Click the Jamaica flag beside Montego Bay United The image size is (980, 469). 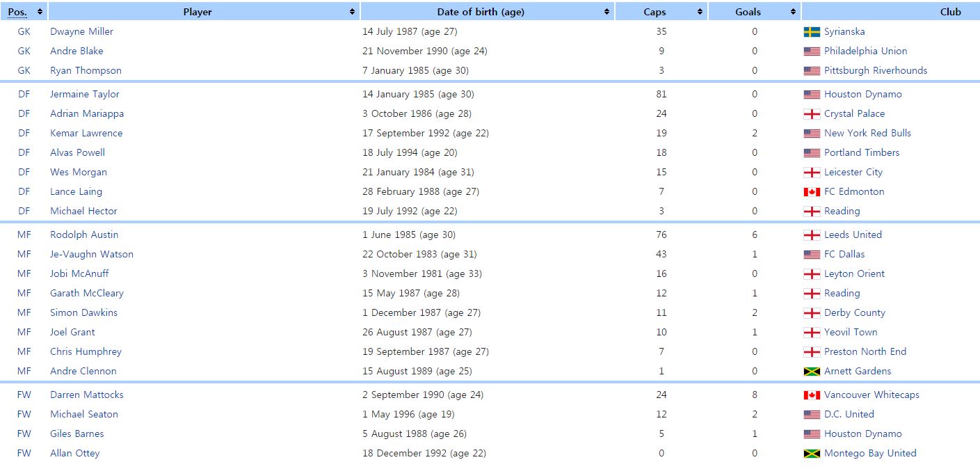(811, 454)
